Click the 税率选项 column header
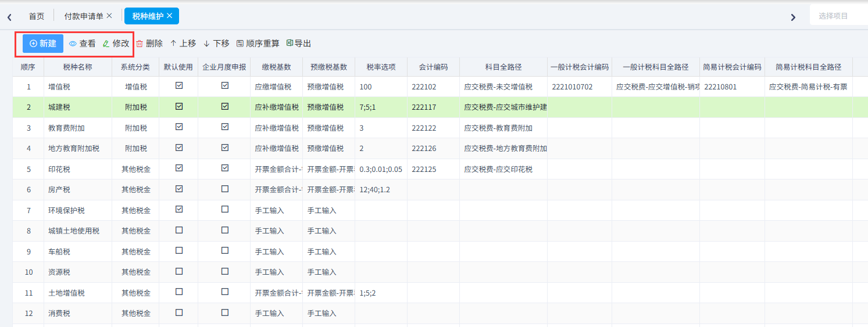 381,67
